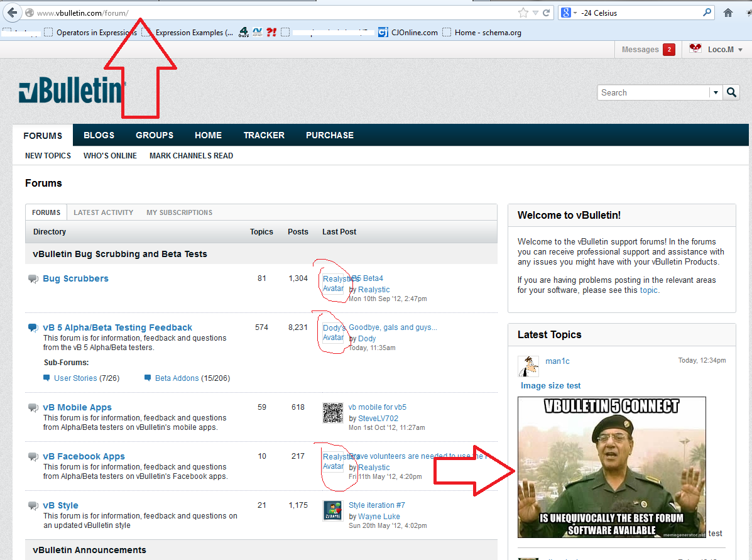Viewport: 752px width, 560px height.
Task: Click man1c avatar thumbnail
Action: tap(528, 366)
